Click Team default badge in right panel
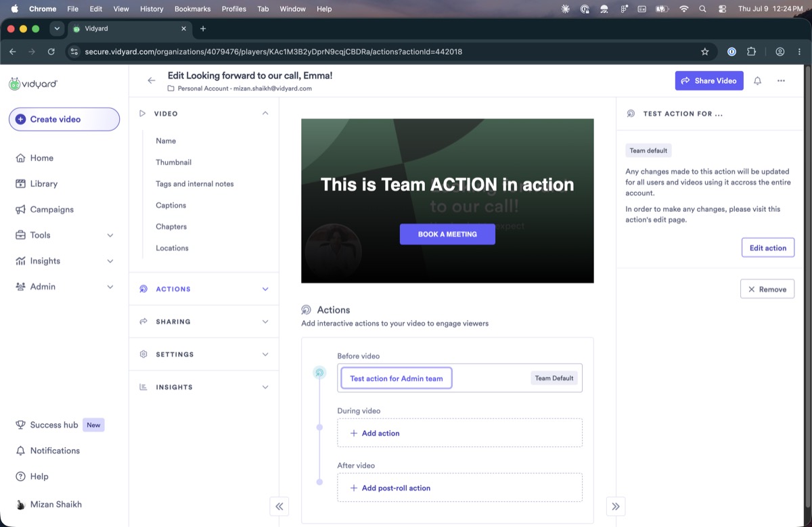This screenshot has height=527, width=812. 648,151
